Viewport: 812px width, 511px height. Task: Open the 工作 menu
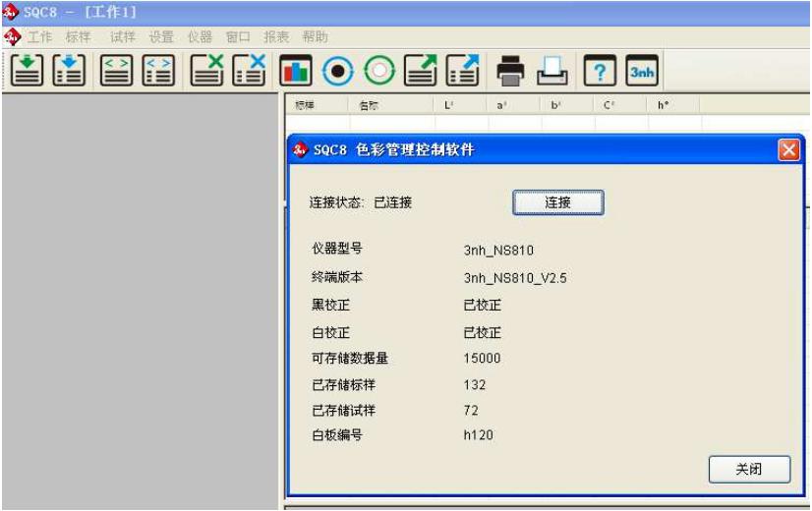40,37
